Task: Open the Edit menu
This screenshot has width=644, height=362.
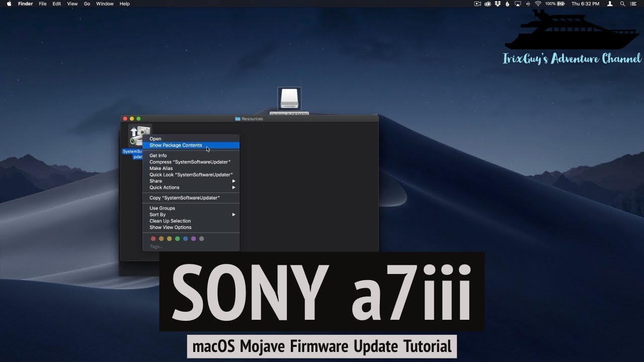Action: pos(57,4)
